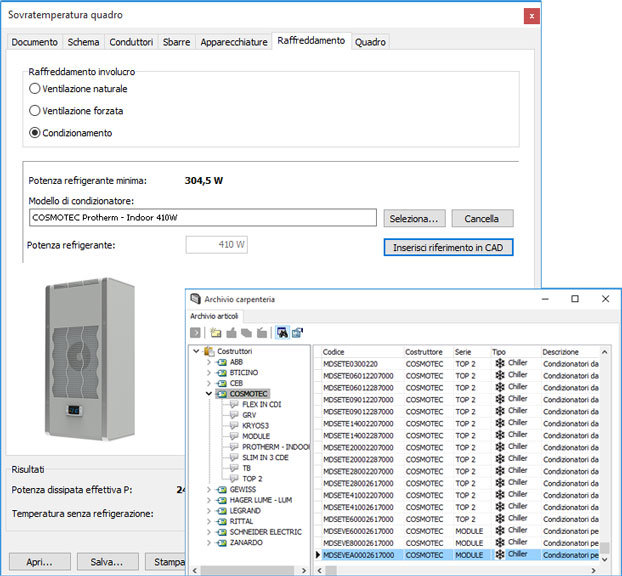Click Inserisci riferimento in CAD button
The image size is (622, 576).
pyautogui.click(x=448, y=248)
